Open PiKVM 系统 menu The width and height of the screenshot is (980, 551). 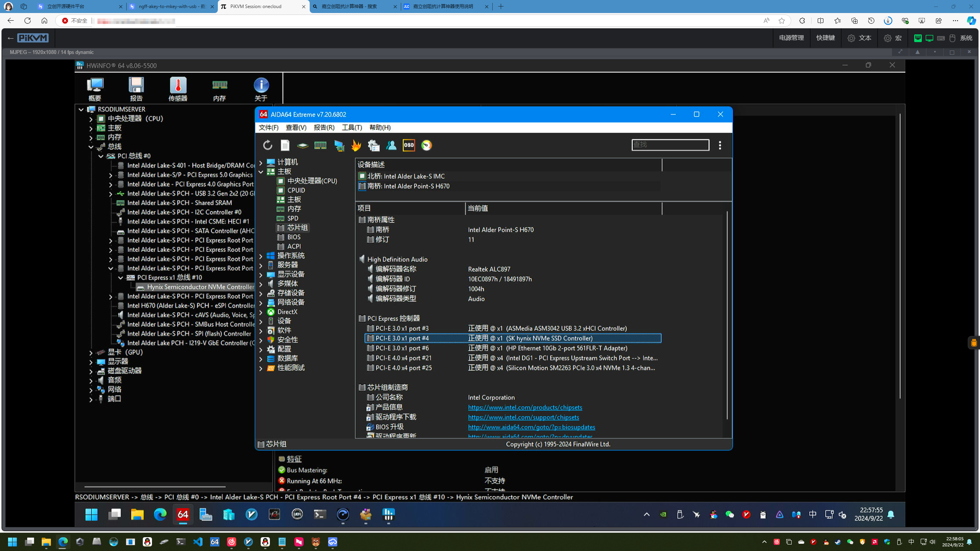[x=966, y=38]
